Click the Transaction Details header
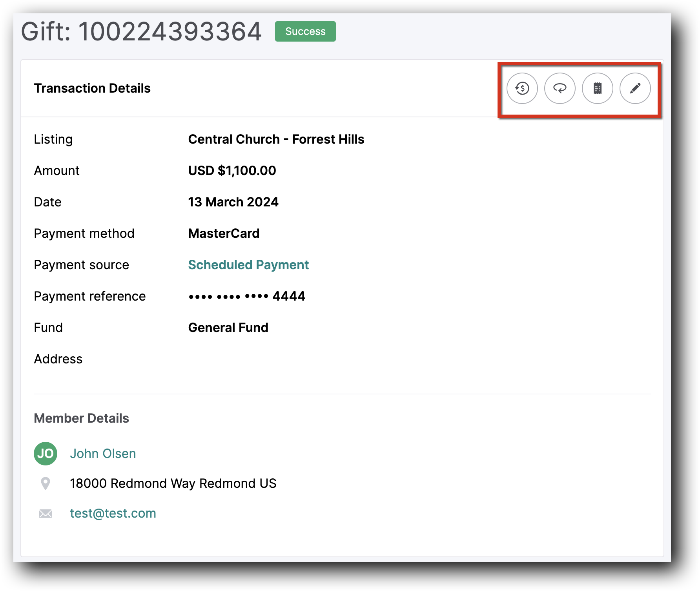 click(x=92, y=88)
